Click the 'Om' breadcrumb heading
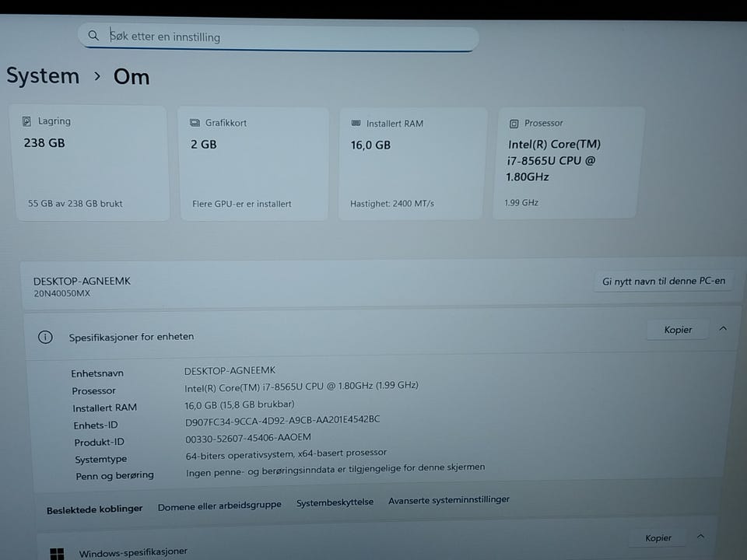747x560 pixels. [x=132, y=77]
